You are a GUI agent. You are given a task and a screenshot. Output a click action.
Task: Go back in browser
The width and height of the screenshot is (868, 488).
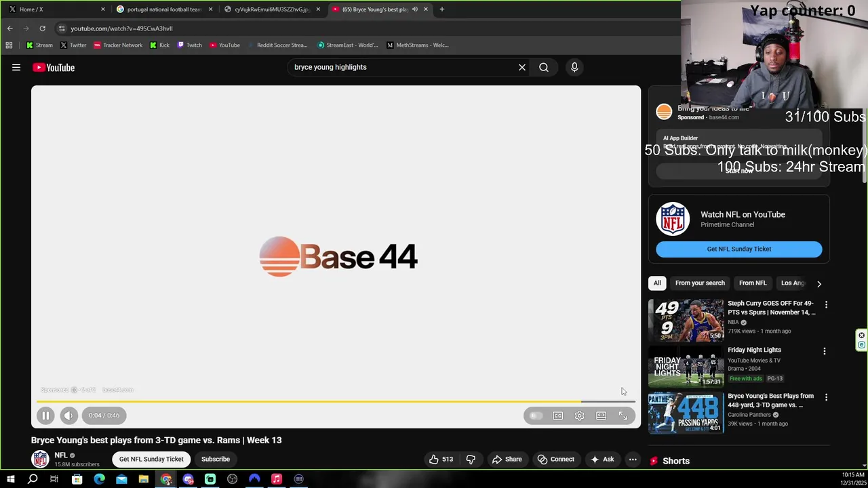(9, 28)
